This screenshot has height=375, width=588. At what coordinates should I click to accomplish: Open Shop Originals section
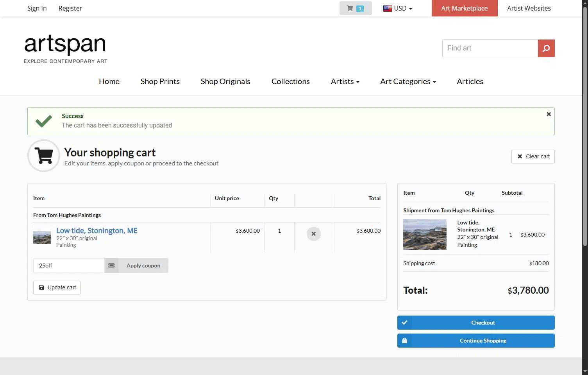225,81
